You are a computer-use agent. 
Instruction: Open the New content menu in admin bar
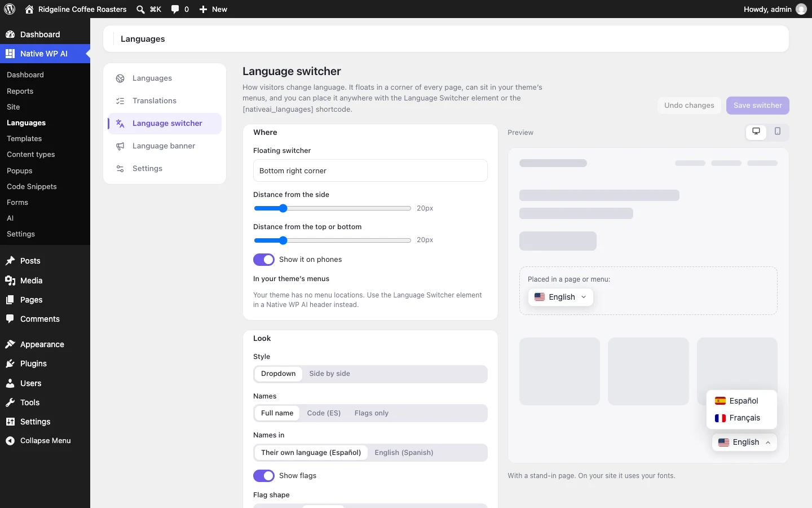(213, 9)
